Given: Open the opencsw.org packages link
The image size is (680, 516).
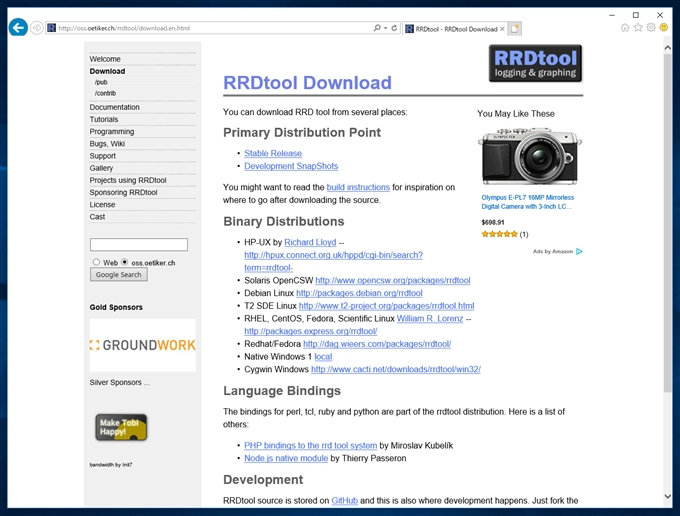Looking at the screenshot, I should 393,280.
